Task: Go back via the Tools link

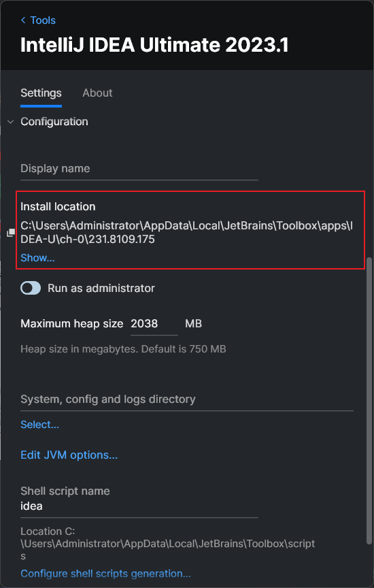Action: [x=43, y=20]
